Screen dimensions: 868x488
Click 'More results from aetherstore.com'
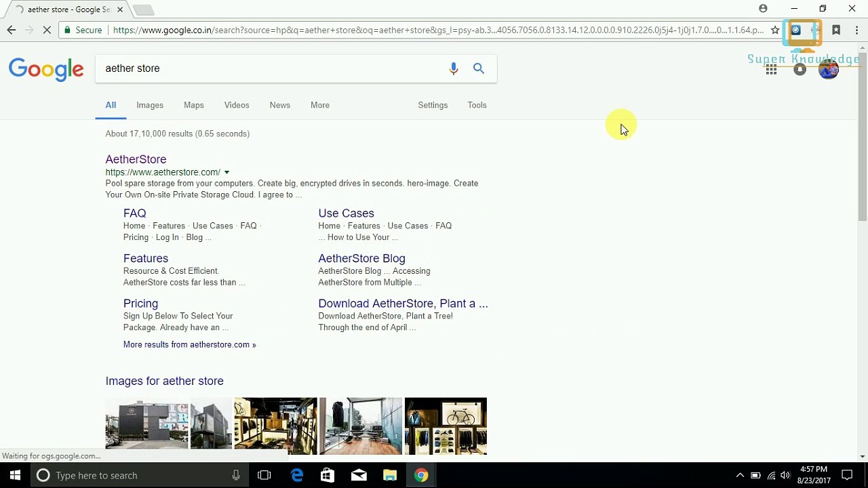point(190,345)
